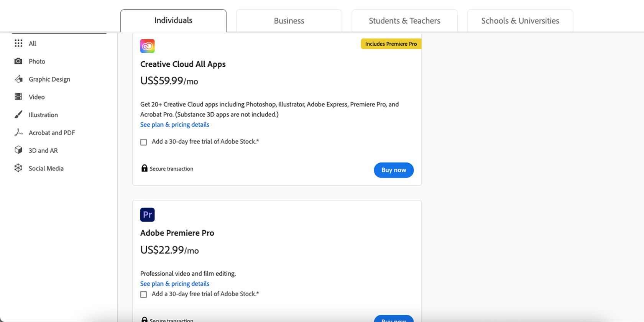The width and height of the screenshot is (644, 322).
Task: Choose the Graphic Design icon in sidebar
Action: 18,79
